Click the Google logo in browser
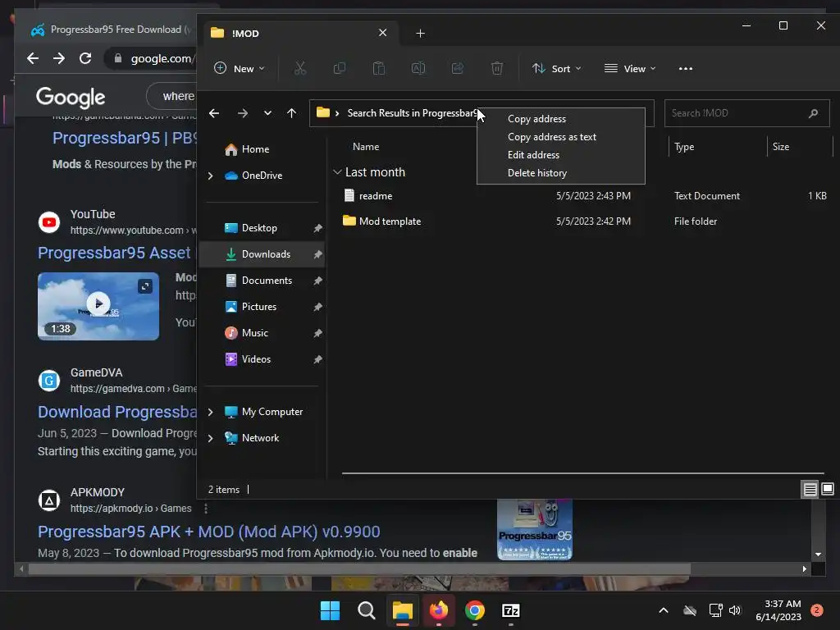This screenshot has width=840, height=630. (71, 98)
